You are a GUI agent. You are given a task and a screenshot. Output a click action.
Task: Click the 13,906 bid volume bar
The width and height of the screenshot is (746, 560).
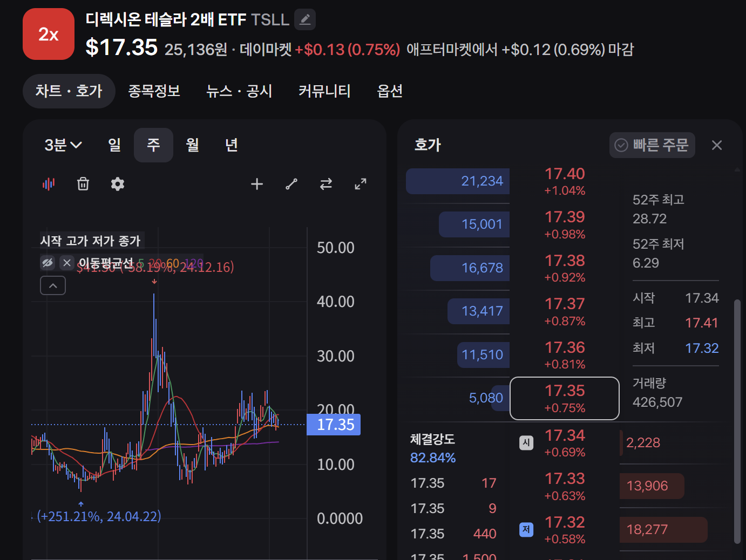coord(652,486)
